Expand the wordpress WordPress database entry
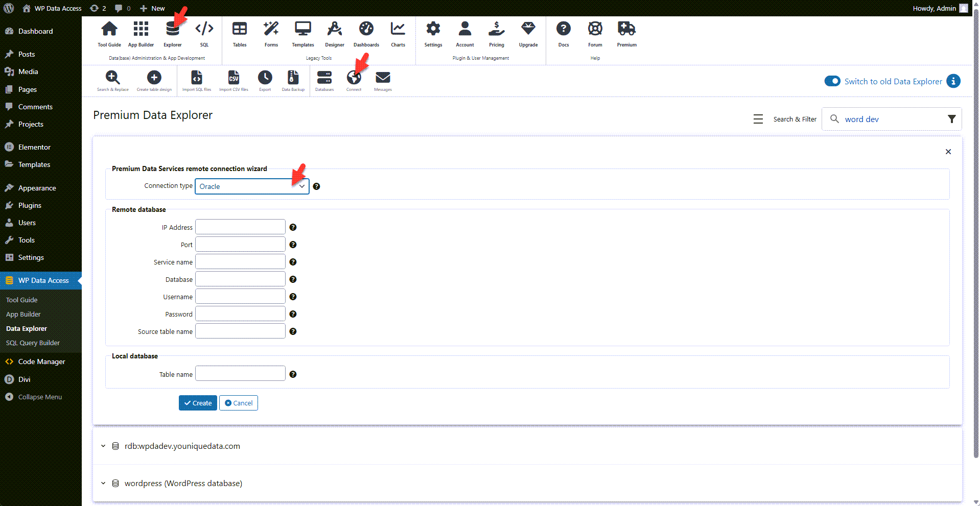The image size is (980, 506). 103,483
